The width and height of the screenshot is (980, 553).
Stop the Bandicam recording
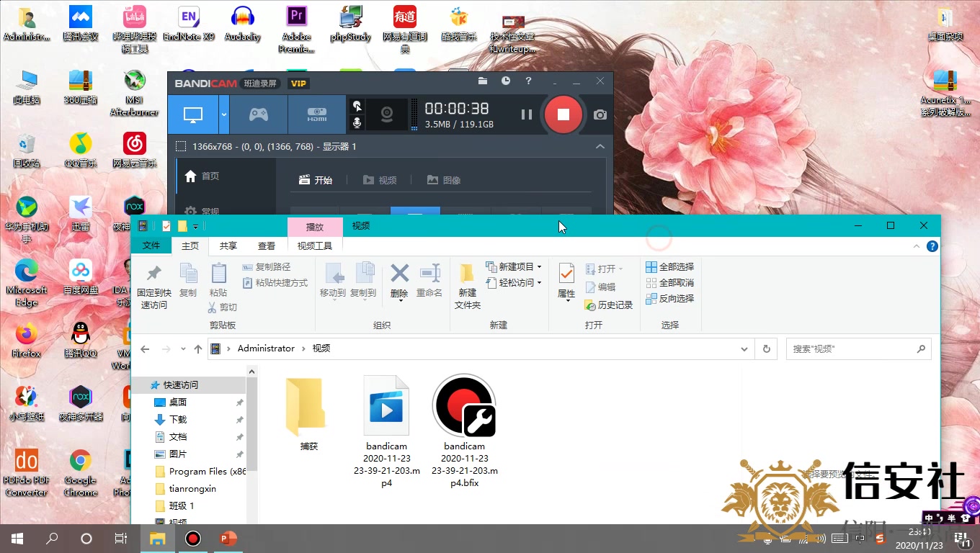click(563, 114)
